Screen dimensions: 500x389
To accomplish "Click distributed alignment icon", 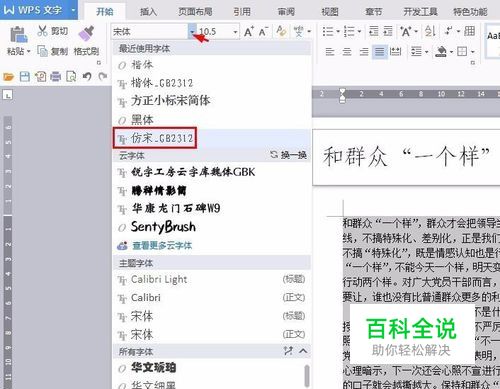I will pos(395,52).
